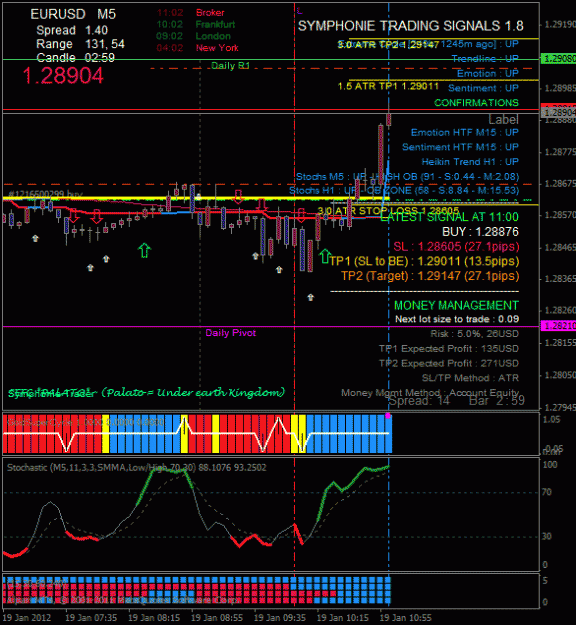Image resolution: width=576 pixels, height=625 pixels.
Task: Click the Risk : 5.0%, 26USD line
Action: 474,334
